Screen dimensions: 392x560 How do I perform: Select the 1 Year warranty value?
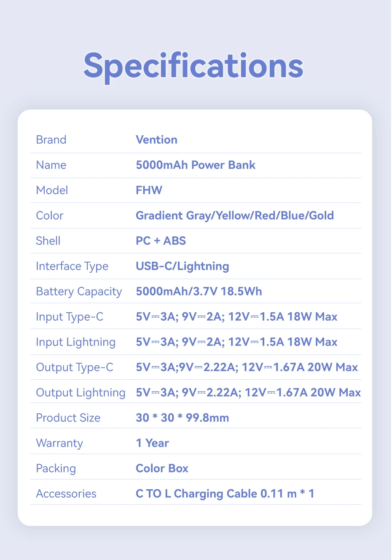pyautogui.click(x=153, y=443)
